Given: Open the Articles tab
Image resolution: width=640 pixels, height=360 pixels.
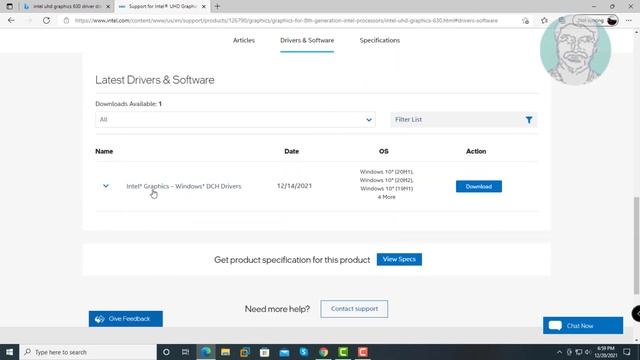Looking at the screenshot, I should point(244,40).
